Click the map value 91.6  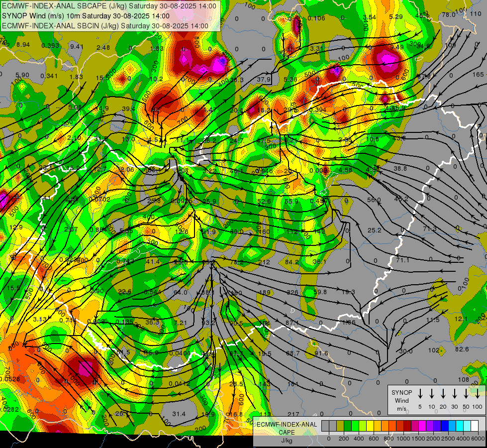tap(321, 353)
